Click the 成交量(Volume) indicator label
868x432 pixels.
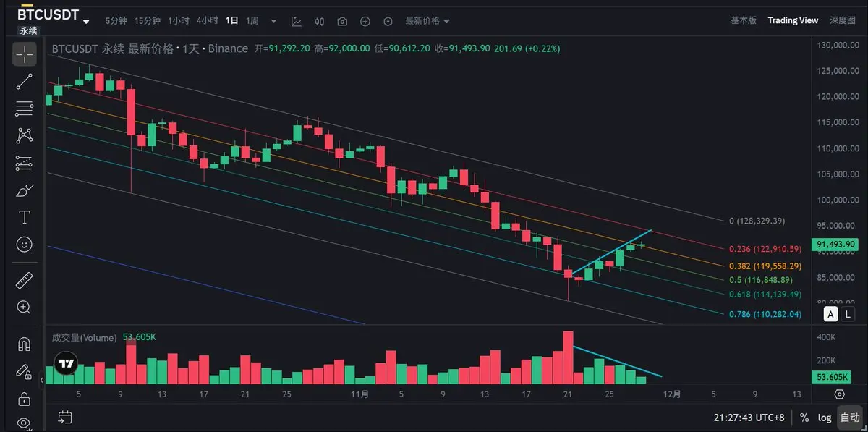pyautogui.click(x=84, y=338)
